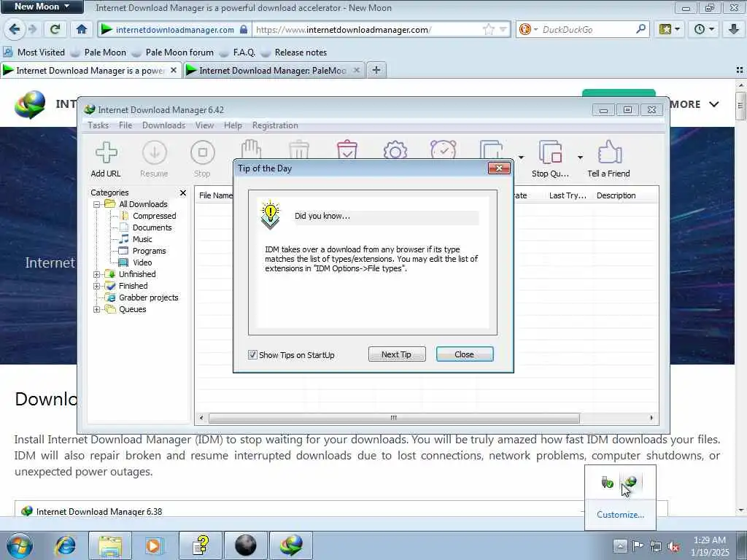Expand the Unfinished category node
This screenshot has width=747, height=560.
click(x=97, y=274)
